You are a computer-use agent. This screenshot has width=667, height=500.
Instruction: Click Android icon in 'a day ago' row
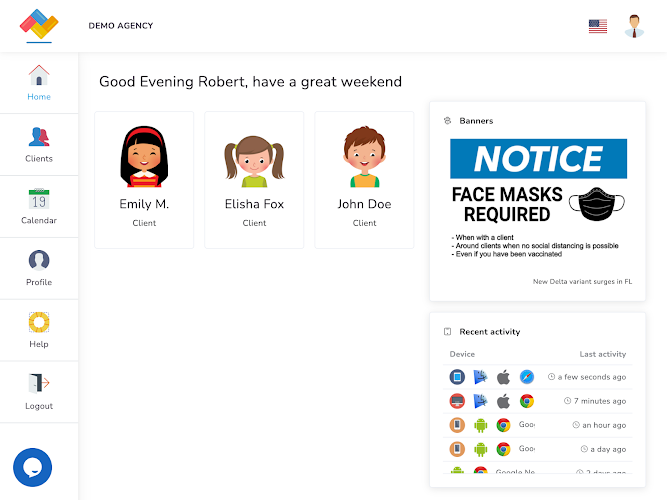point(481,449)
